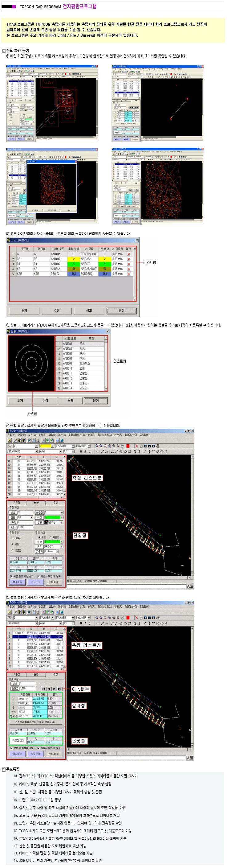Screen dimensions: 231x868
Task: Switch to 기준점 tab in 현황 측량 window
Action: point(17,503)
